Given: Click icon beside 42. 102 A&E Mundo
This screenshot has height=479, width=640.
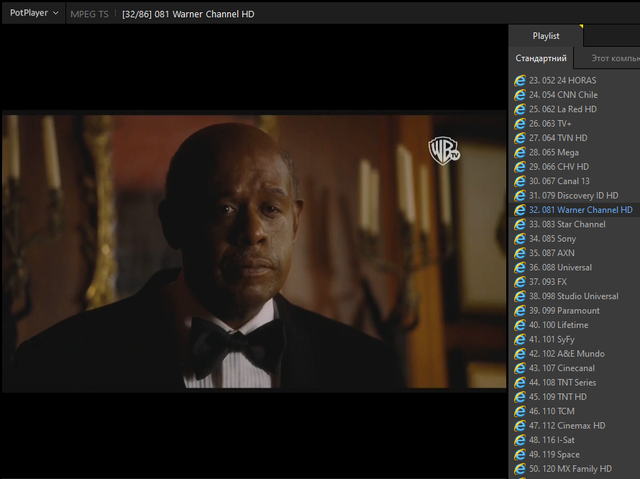Looking at the screenshot, I should (520, 354).
